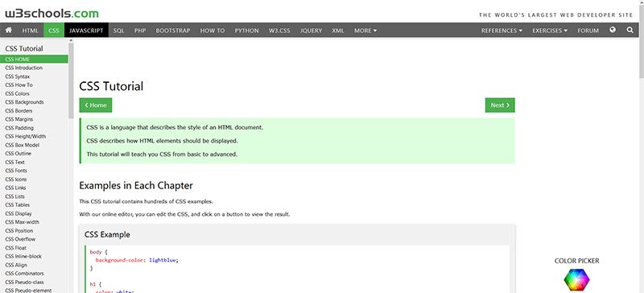Open the HTML tutorial tab
The width and height of the screenshot is (644, 293).
click(31, 31)
